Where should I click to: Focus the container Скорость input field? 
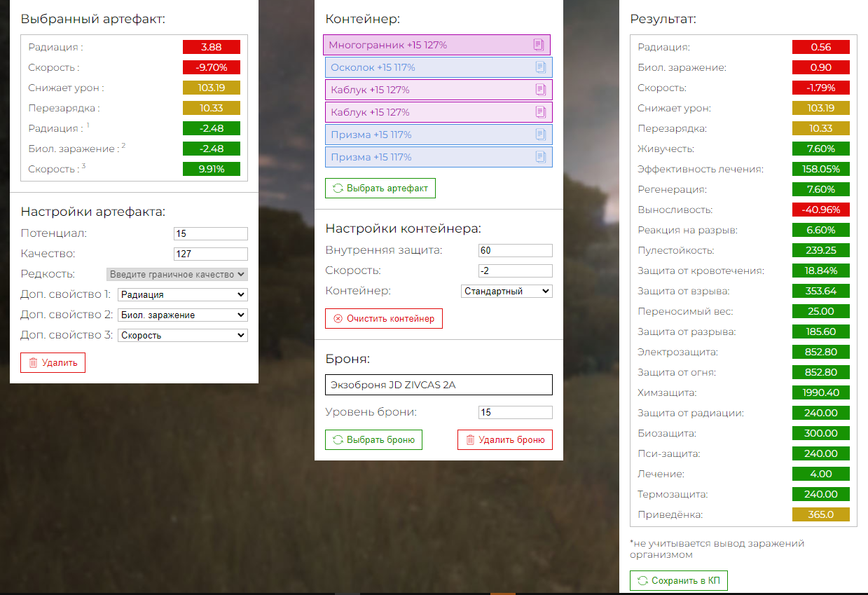pos(516,271)
